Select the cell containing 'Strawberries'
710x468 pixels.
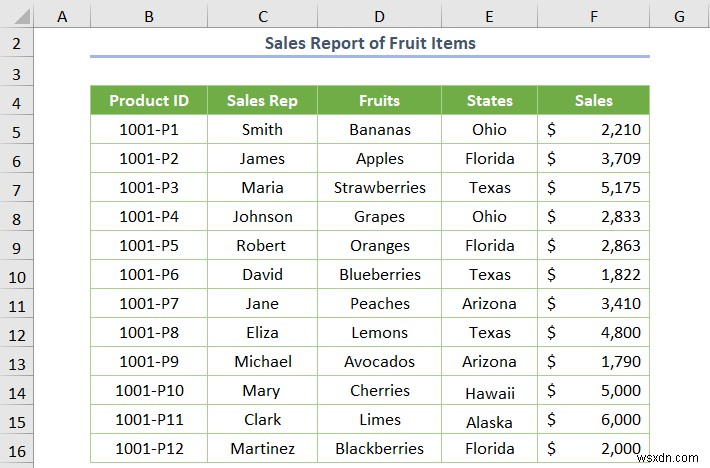click(380, 188)
